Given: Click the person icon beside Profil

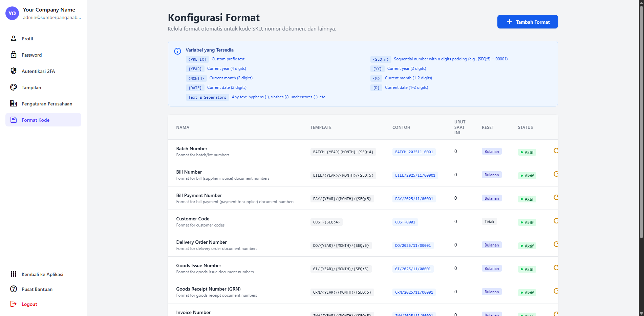Looking at the screenshot, I should [x=14, y=38].
